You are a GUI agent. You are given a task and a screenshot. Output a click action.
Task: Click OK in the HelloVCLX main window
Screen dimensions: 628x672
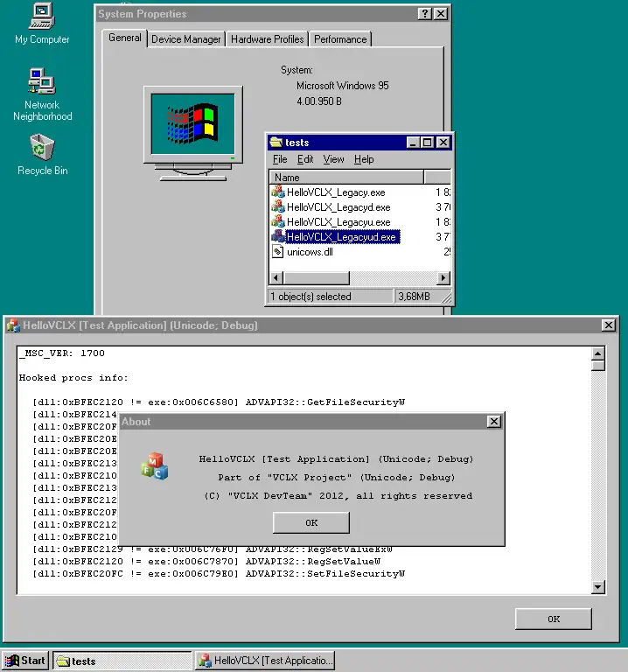tap(554, 619)
